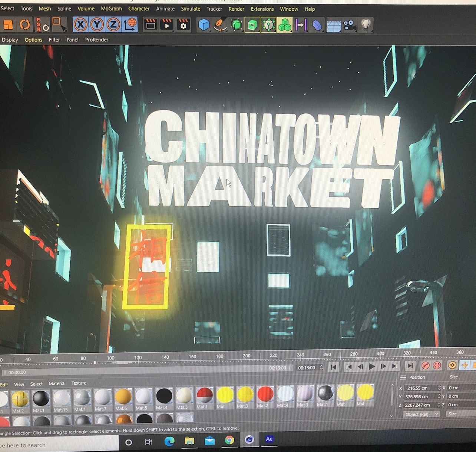The height and width of the screenshot is (452, 476).
Task: Open the MoGraph menu
Action: coord(111,9)
